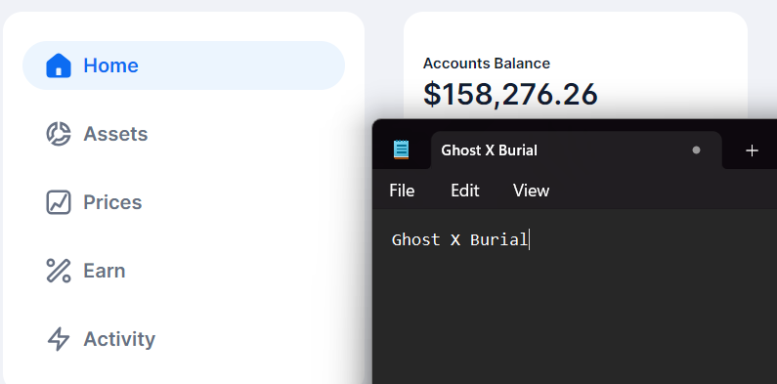Screen dimensions: 777x384
Task: Click the Activity lightning bolt icon
Action: 58,339
